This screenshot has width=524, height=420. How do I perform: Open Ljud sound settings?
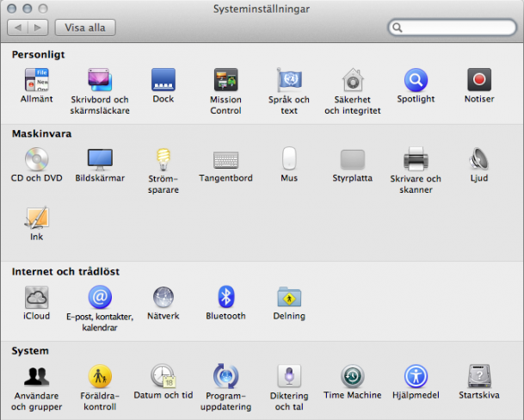point(479,159)
